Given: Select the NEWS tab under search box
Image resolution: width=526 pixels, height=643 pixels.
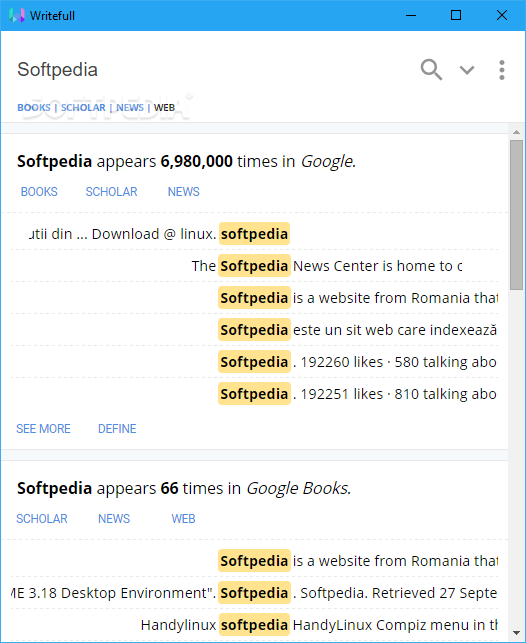Looking at the screenshot, I should [130, 107].
